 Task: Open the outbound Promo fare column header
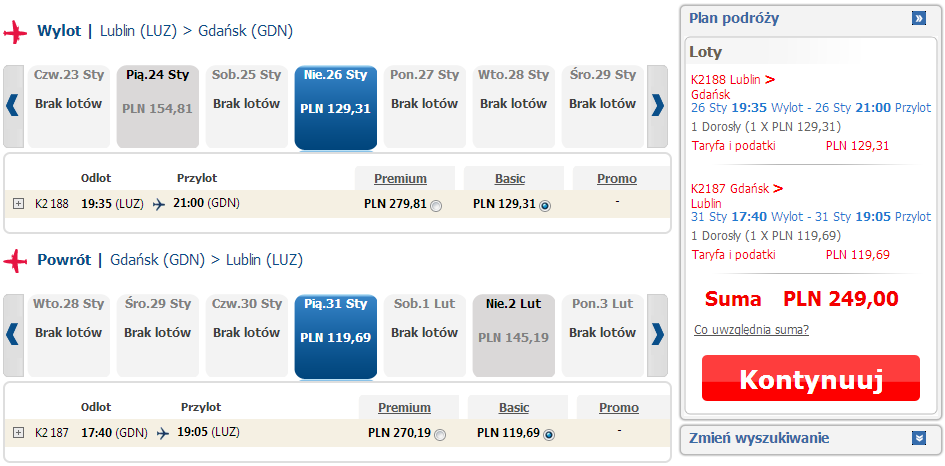coord(617,178)
